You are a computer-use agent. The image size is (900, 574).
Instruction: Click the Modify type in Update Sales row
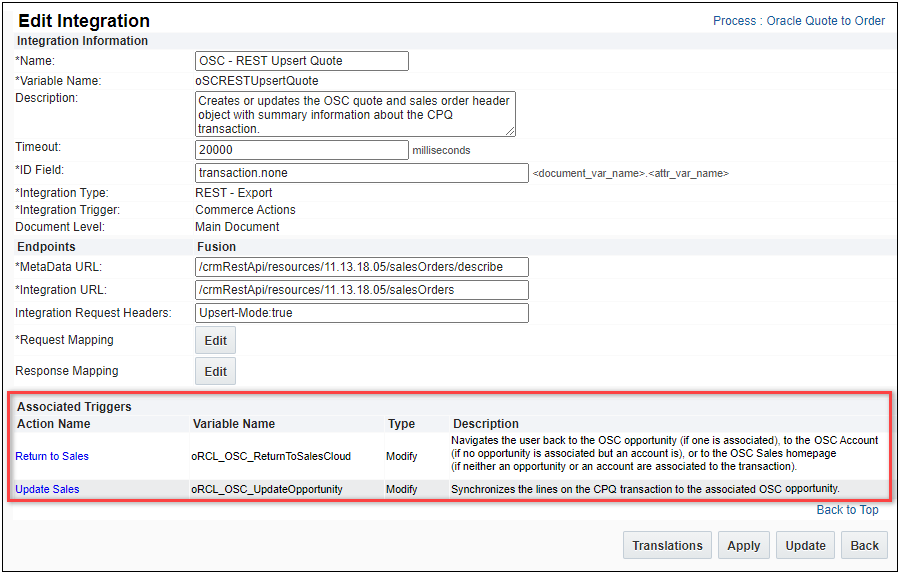[401, 490]
